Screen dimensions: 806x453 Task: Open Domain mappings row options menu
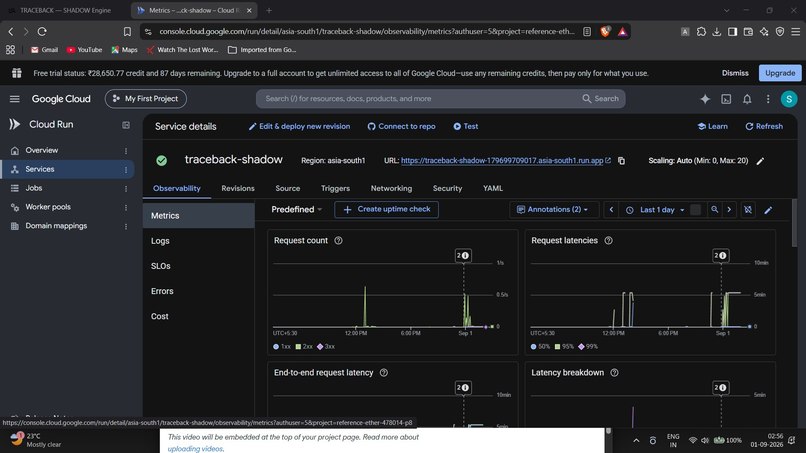tap(126, 226)
